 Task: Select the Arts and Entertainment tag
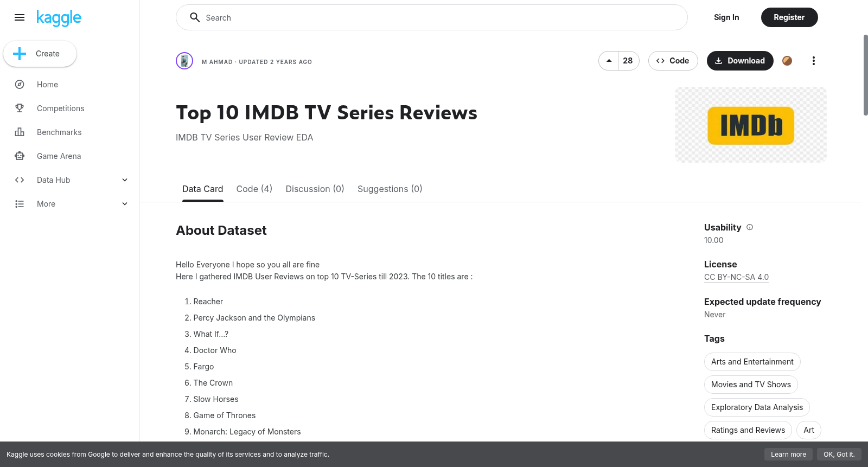click(x=752, y=362)
